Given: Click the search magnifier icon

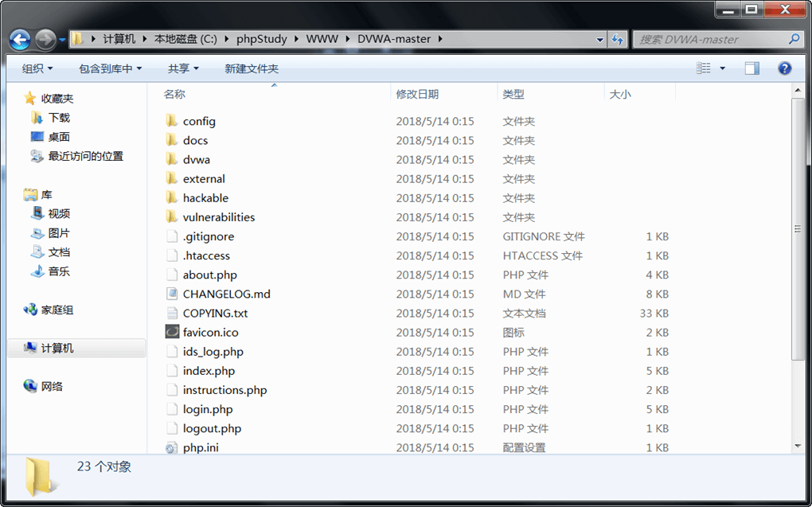Looking at the screenshot, I should [x=794, y=39].
